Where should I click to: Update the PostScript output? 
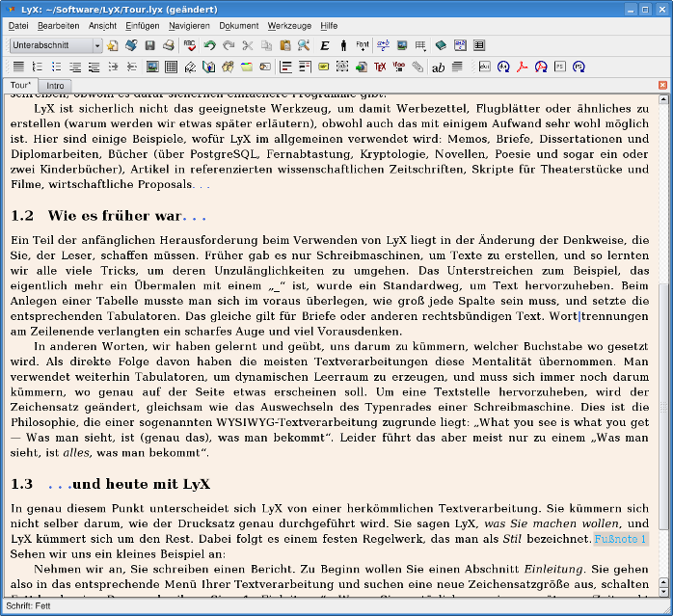click(x=579, y=67)
